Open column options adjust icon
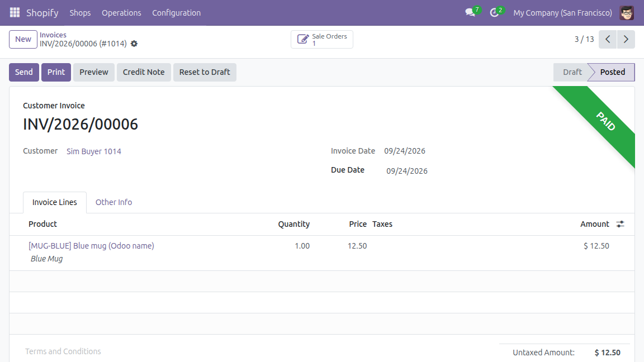The height and width of the screenshot is (362, 644). 620,224
